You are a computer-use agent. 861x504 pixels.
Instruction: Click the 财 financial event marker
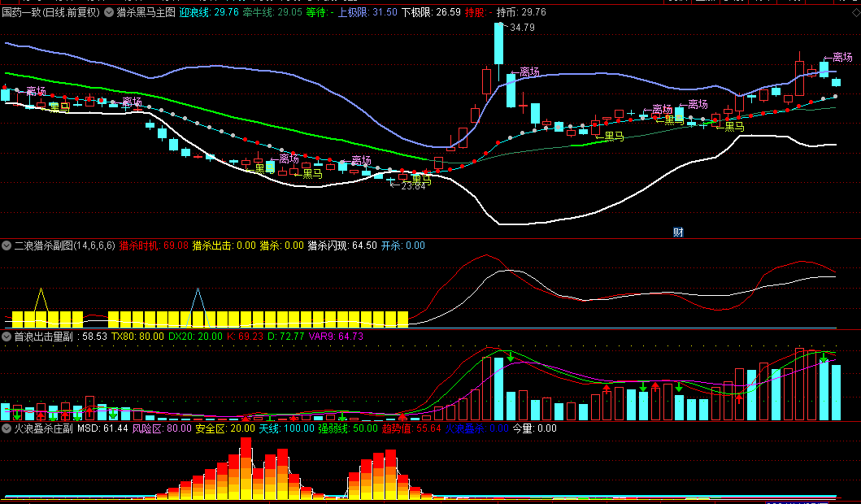tap(678, 232)
